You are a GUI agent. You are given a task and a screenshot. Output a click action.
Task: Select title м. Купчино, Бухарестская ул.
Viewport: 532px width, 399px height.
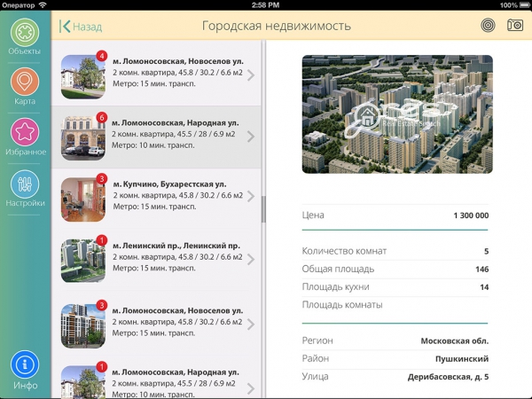169,184
